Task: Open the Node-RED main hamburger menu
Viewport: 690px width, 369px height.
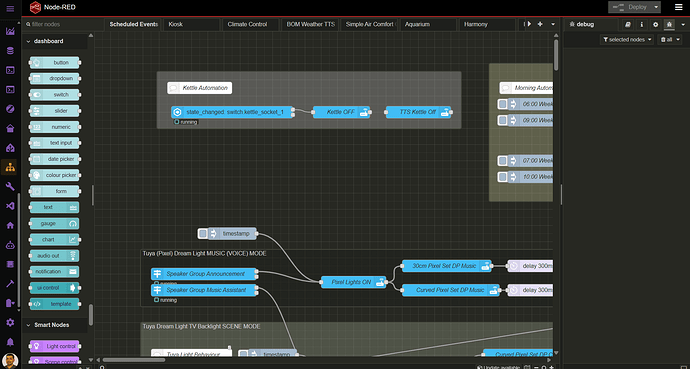Action: [x=679, y=7]
